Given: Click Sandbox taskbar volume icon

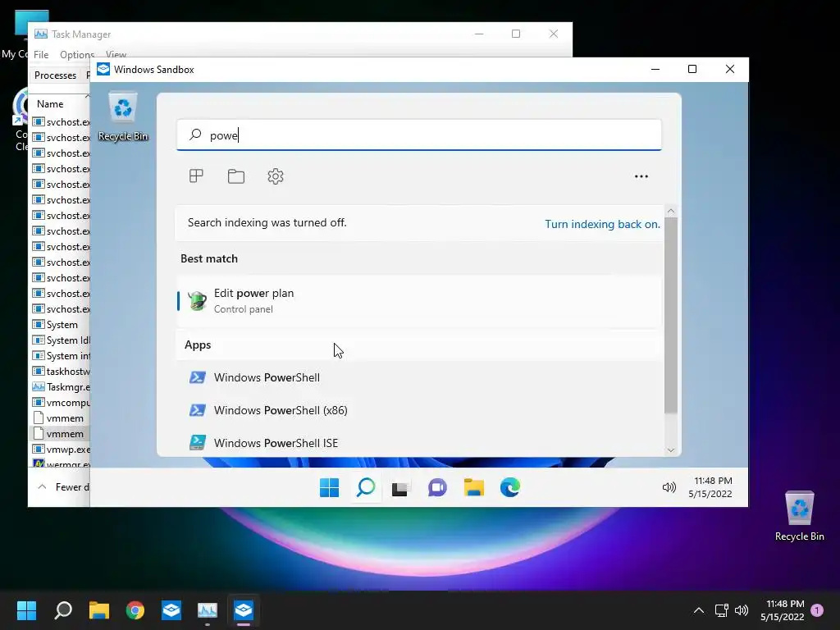Looking at the screenshot, I should point(669,487).
